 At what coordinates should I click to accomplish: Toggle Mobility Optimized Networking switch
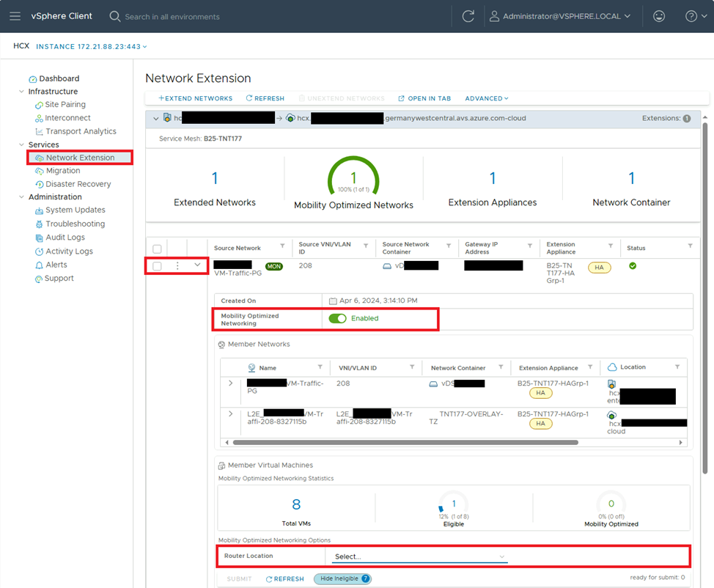coord(337,318)
